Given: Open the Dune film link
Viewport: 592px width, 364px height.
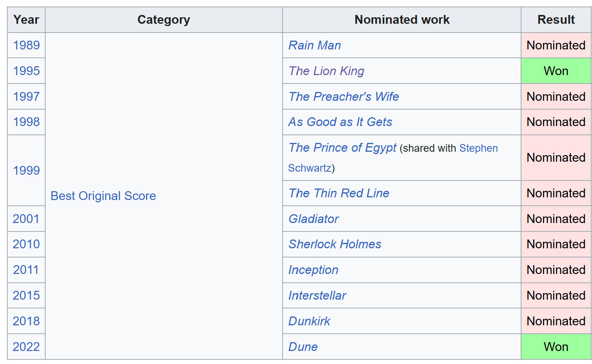Looking at the screenshot, I should [303, 347].
